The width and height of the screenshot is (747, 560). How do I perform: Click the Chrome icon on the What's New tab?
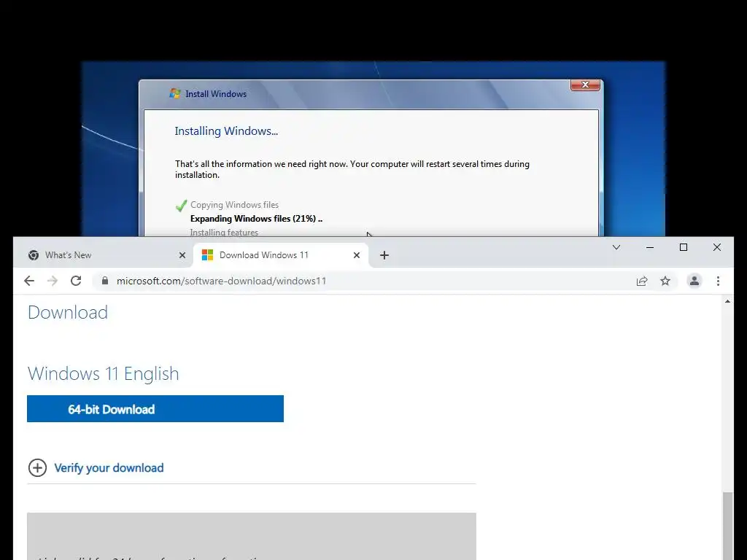(34, 255)
